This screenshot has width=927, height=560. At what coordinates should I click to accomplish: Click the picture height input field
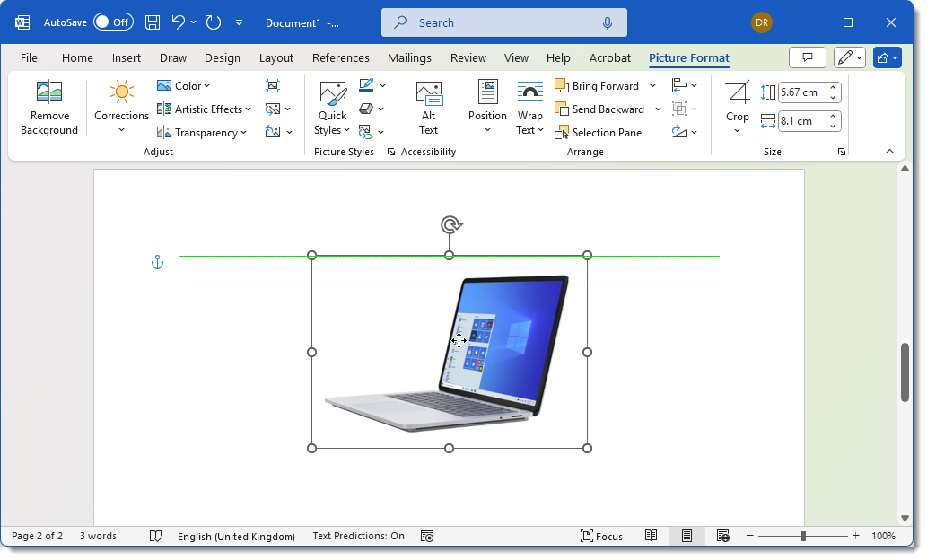point(801,92)
